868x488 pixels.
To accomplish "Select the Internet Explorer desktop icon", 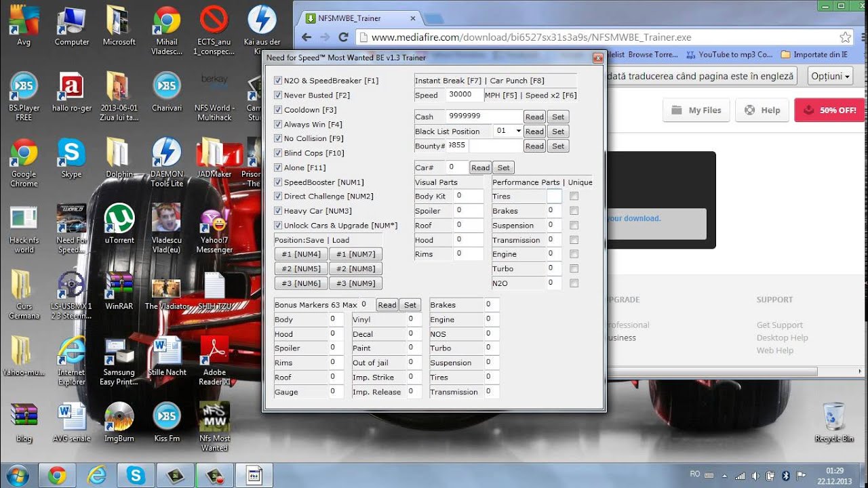I will pos(71,361).
